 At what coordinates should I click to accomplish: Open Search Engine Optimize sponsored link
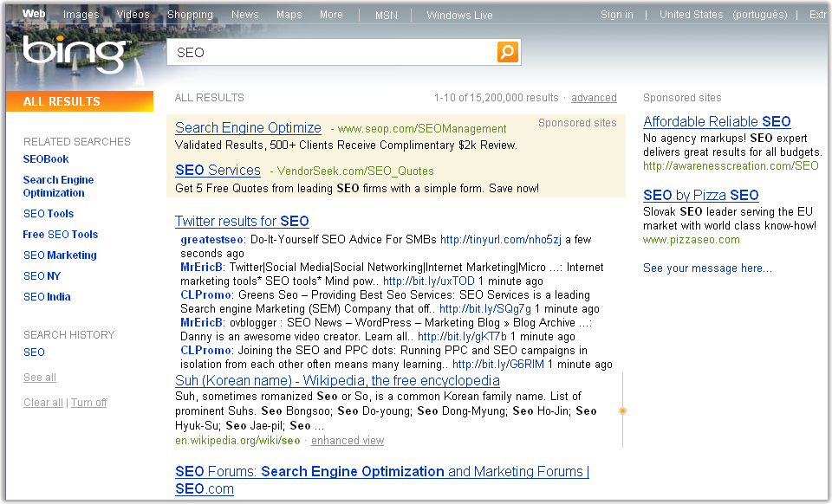(x=248, y=128)
